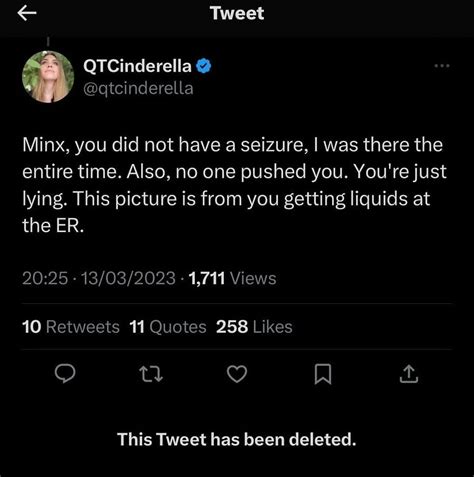
Task: Open the share upload icon
Action: 409,374
